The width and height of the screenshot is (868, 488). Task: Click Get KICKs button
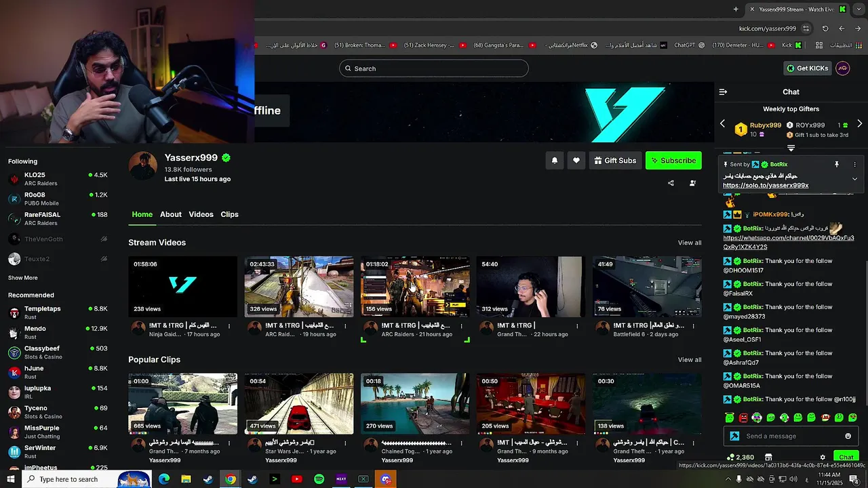[807, 68]
